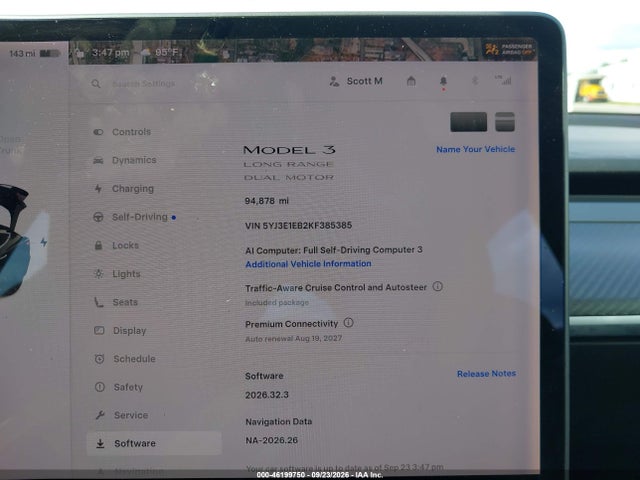Click the Service wrench icon

tap(100, 415)
